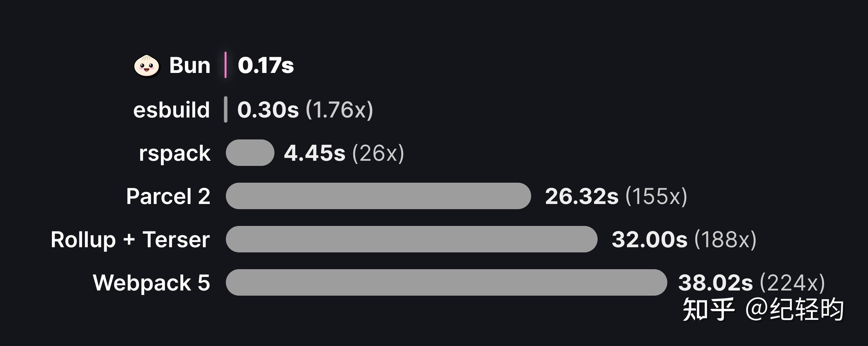Image resolution: width=868 pixels, height=346 pixels.
Task: Select the Rollup + Terser label
Action: 130,239
